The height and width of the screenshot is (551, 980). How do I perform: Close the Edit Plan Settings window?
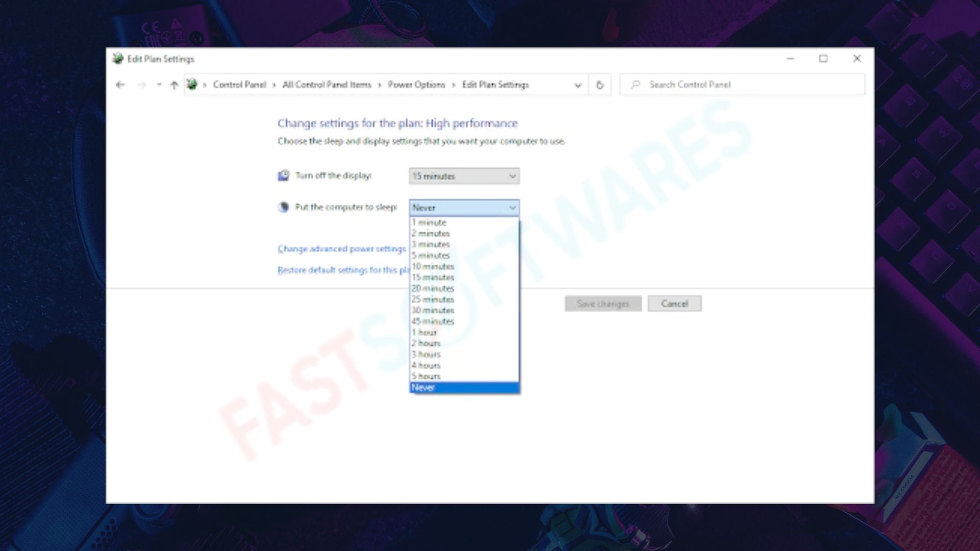pyautogui.click(x=857, y=59)
